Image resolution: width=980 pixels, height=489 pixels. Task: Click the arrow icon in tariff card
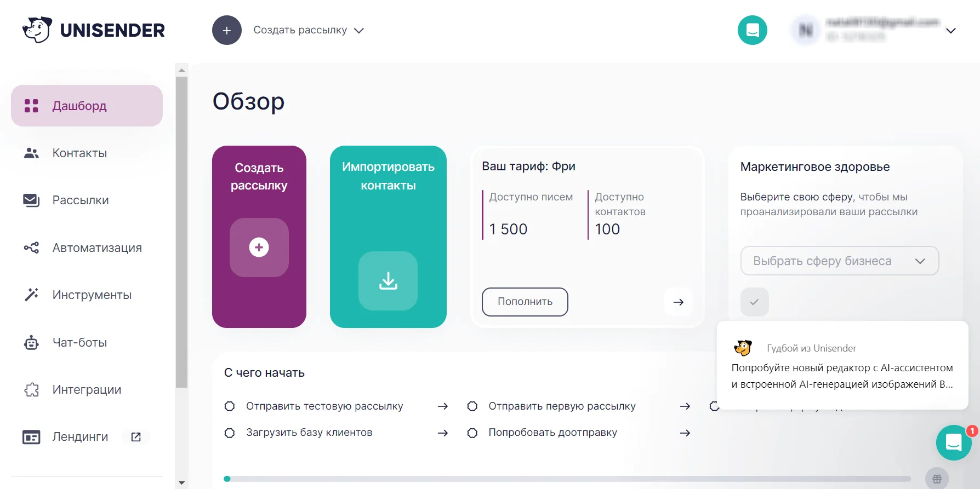pos(679,302)
